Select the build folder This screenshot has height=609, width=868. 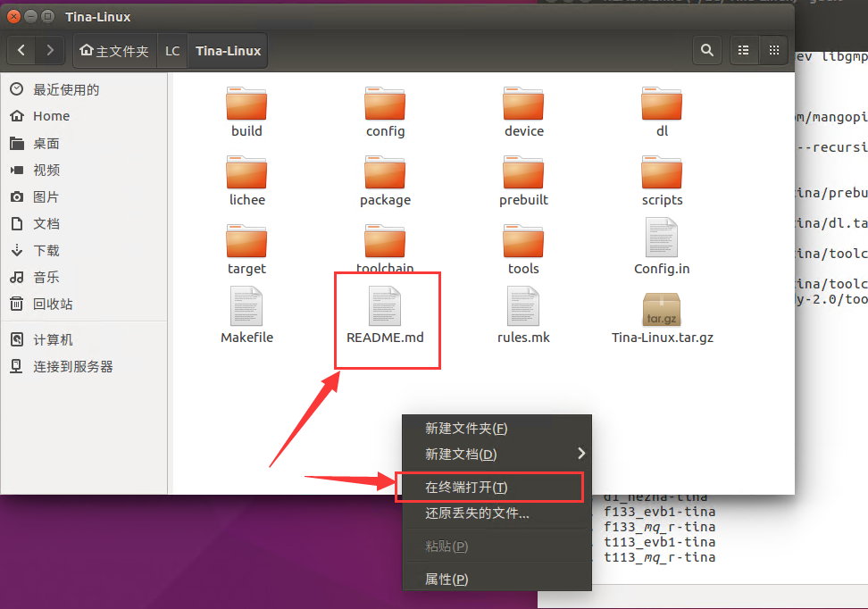click(246, 113)
